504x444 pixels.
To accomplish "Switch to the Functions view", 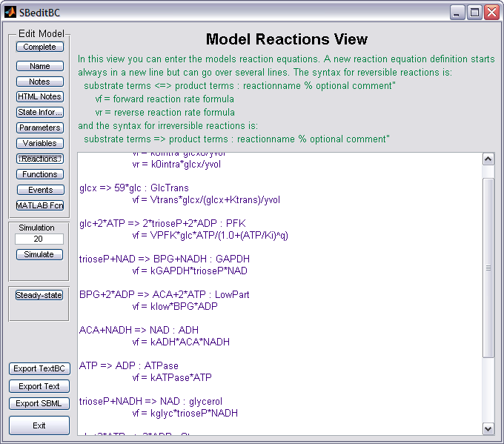I will pos(39,174).
